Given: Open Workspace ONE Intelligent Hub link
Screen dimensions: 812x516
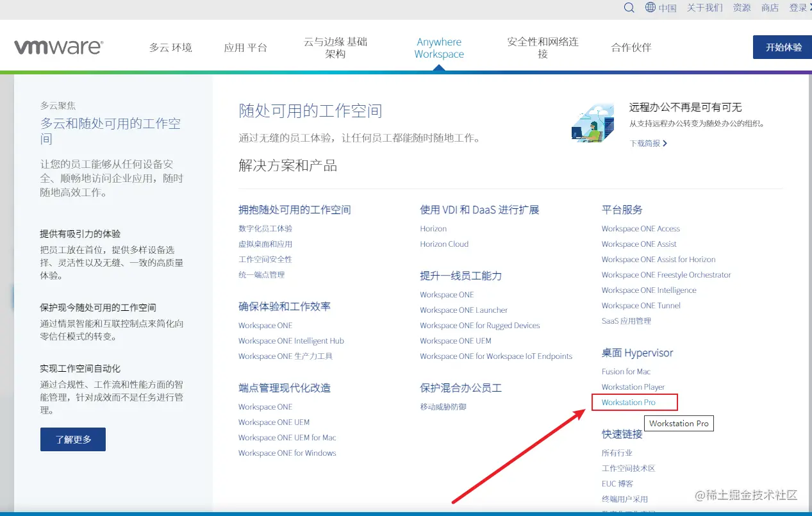Looking at the screenshot, I should 291,341.
